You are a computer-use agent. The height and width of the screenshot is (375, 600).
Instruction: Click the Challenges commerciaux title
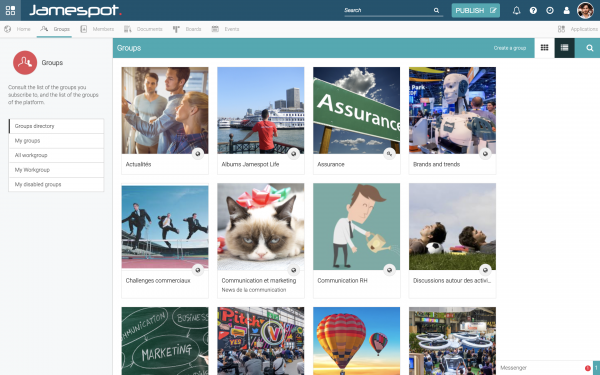(x=158, y=280)
